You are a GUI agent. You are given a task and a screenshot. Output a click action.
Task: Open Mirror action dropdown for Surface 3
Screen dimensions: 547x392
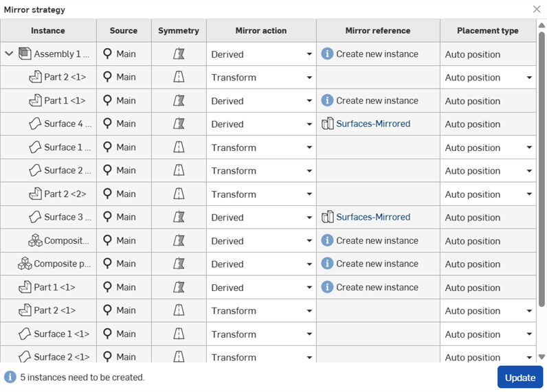tap(309, 218)
